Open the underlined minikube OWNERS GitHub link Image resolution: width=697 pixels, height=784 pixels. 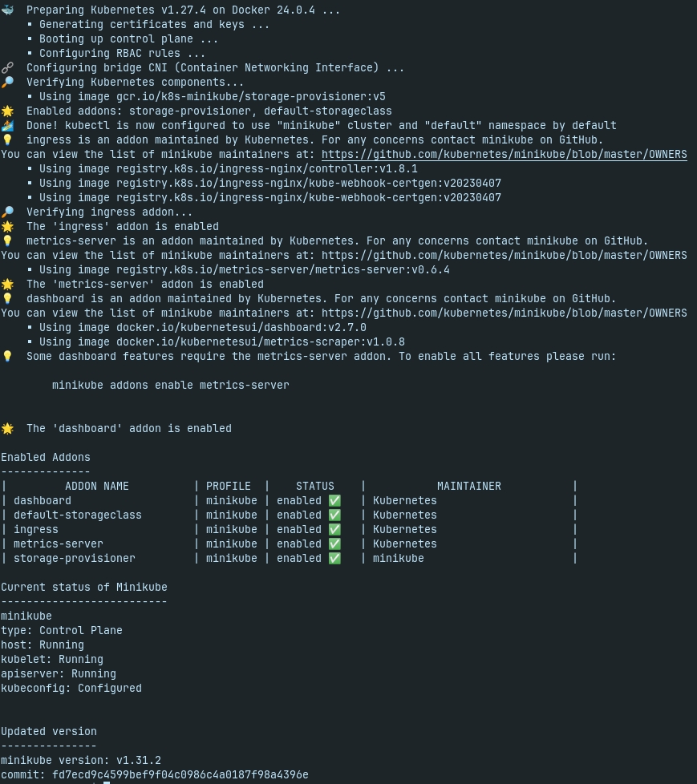[x=505, y=155]
